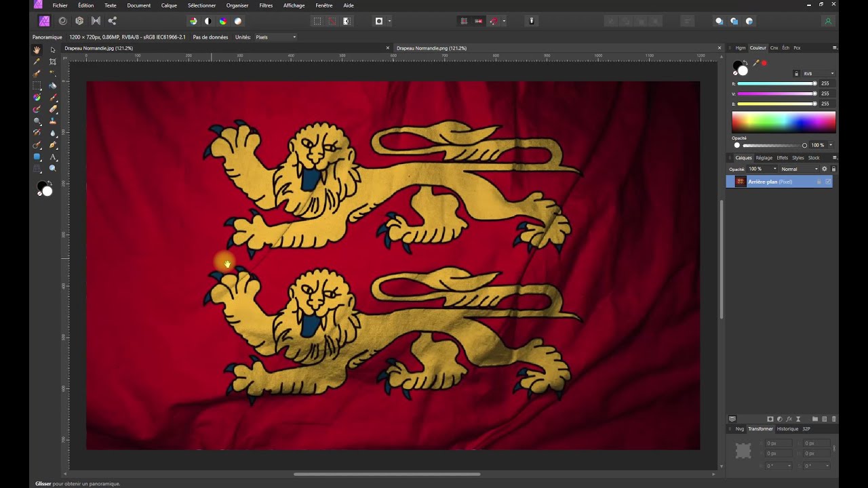Select the Move (arrow) tool
This screenshot has height=488, width=868.
click(53, 49)
